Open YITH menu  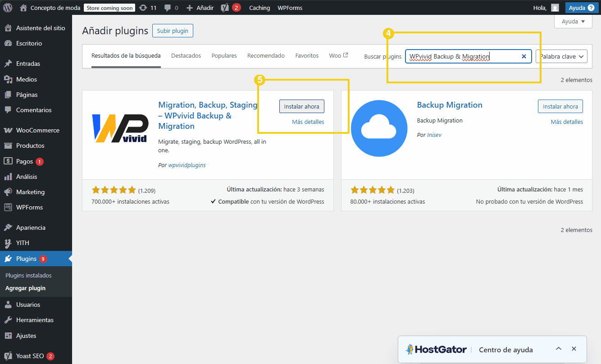[36, 243]
